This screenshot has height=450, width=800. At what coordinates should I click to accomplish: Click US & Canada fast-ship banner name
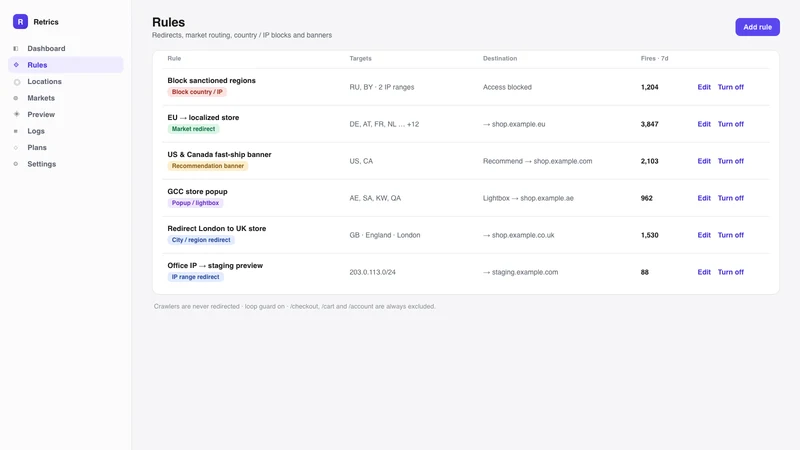(219, 155)
